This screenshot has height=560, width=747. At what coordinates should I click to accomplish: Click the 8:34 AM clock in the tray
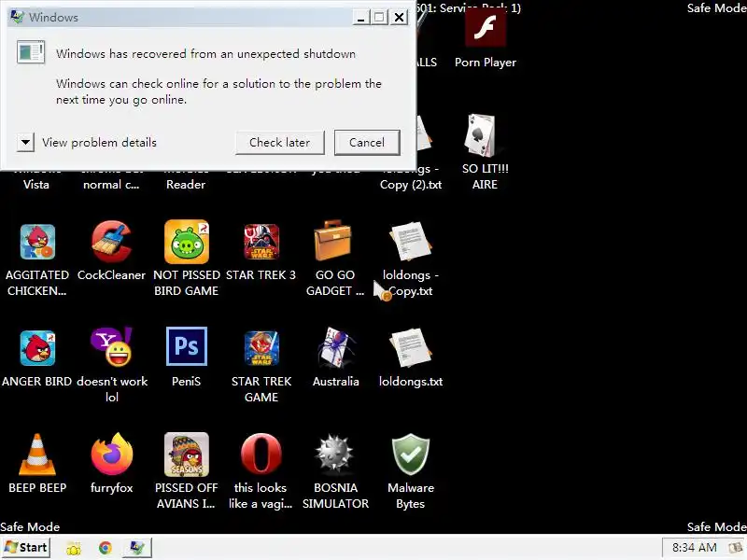tap(694, 548)
